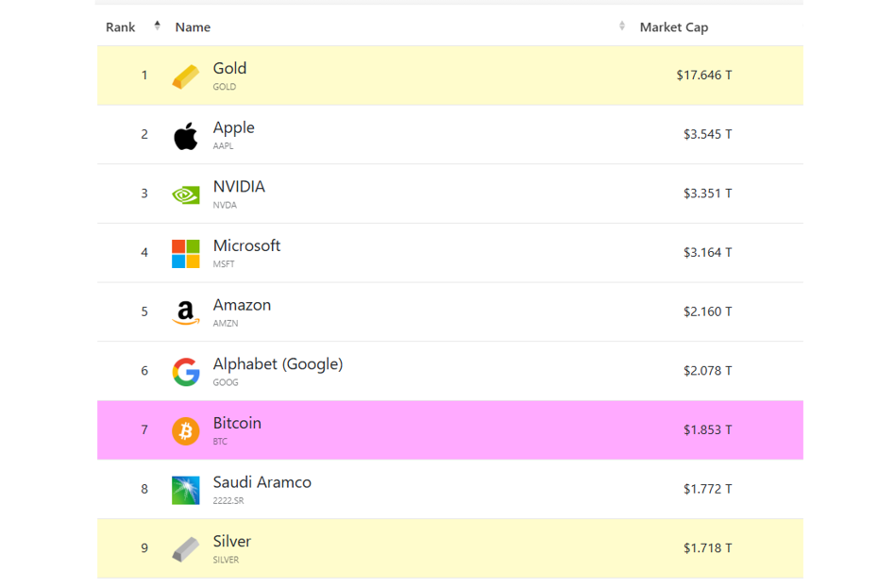
Task: Sort by Name using arrow toggle
Action: point(621,25)
